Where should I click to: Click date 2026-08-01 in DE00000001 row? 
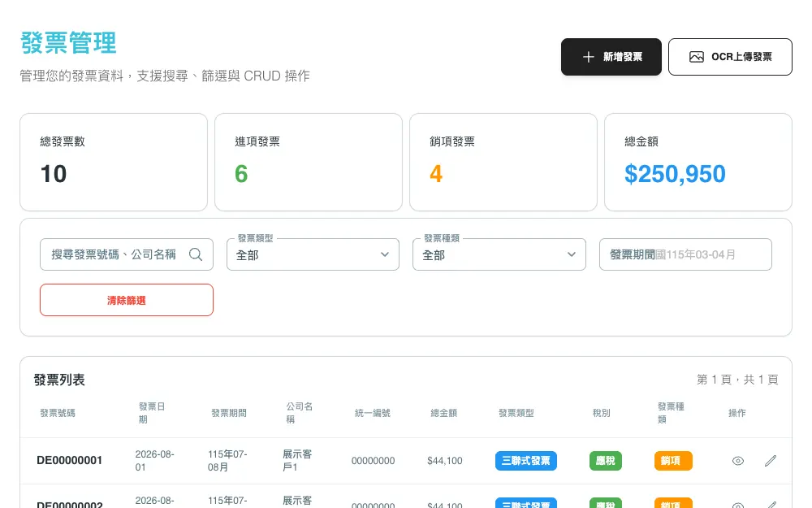pyautogui.click(x=154, y=460)
